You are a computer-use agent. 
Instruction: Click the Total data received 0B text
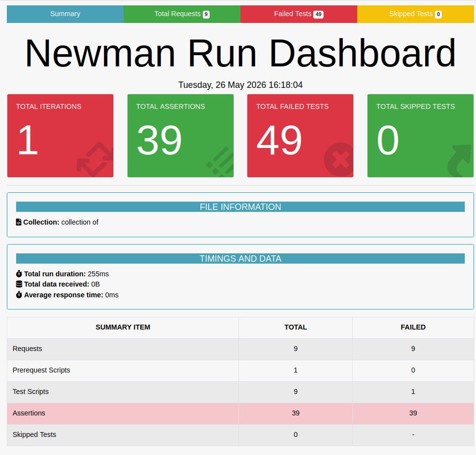[62, 284]
